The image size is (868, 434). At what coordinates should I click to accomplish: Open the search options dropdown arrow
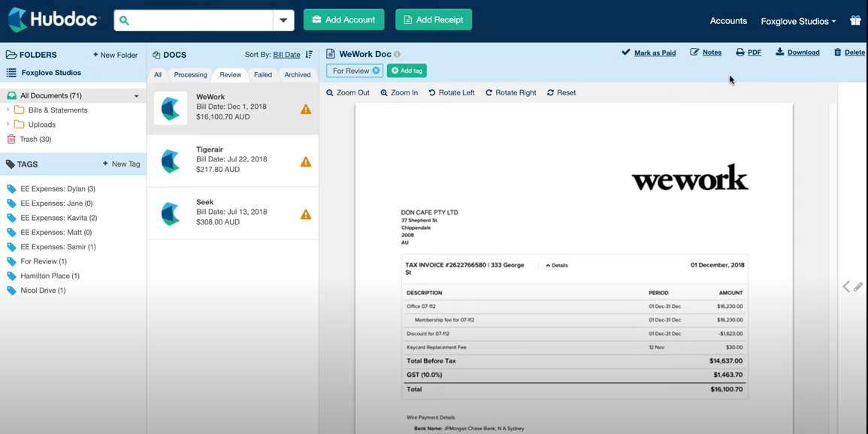[283, 20]
